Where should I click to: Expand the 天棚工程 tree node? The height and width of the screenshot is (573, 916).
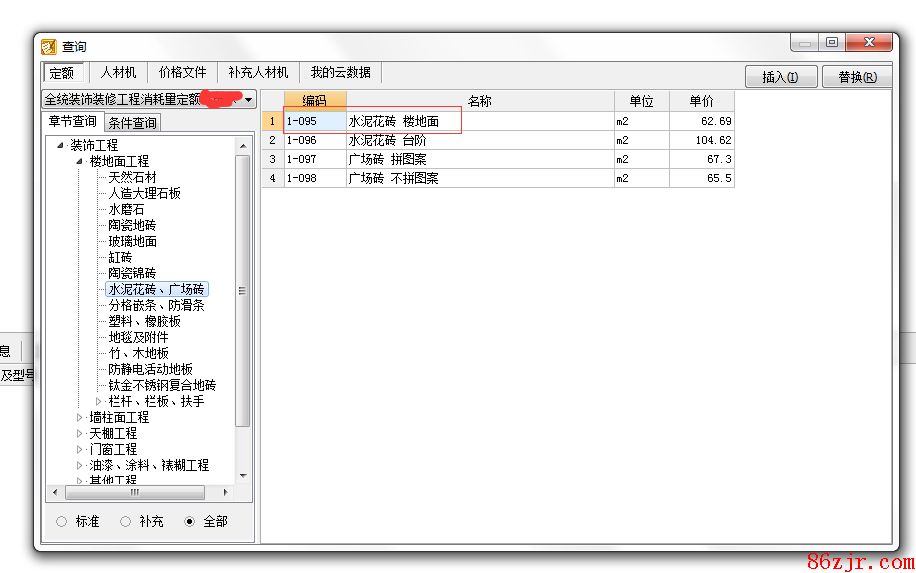(x=81, y=433)
